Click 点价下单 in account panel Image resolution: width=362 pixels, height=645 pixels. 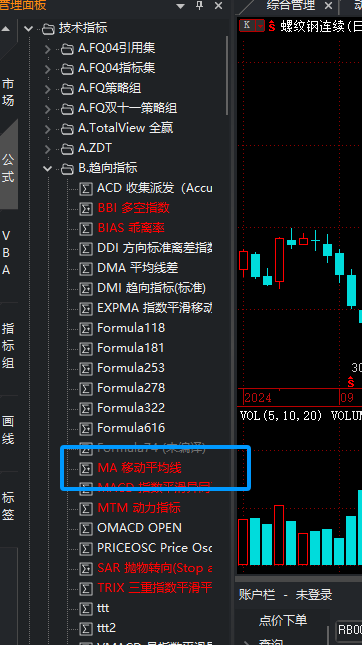click(x=283, y=620)
